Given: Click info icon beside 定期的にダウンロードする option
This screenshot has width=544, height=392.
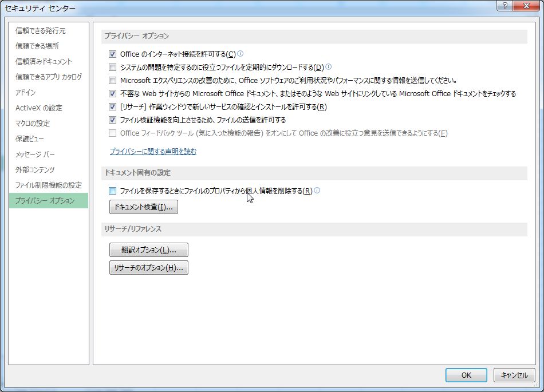Looking at the screenshot, I should (328, 66).
